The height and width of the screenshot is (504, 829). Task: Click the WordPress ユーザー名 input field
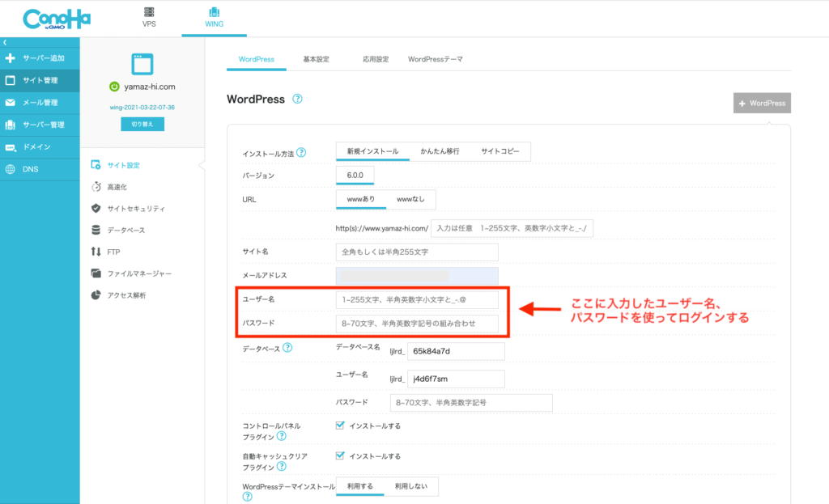coord(417,299)
